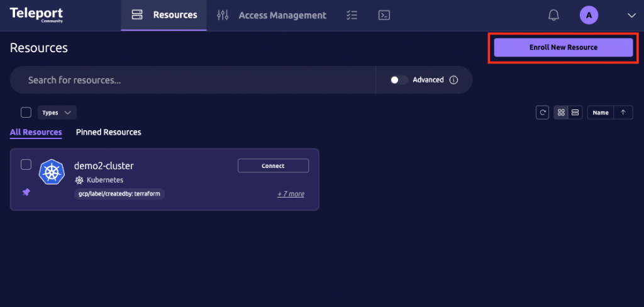Image resolution: width=644 pixels, height=307 pixels.
Task: Refresh the resources list
Action: [x=543, y=112]
